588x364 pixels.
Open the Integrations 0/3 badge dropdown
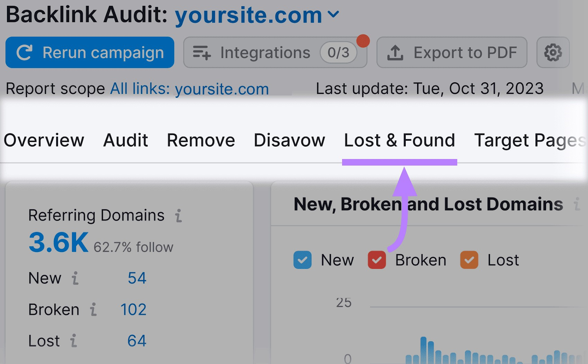[338, 53]
